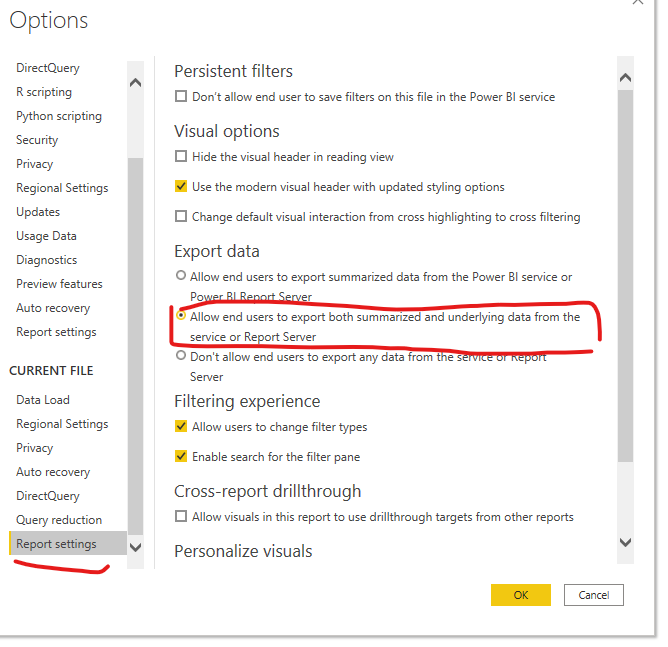
Task: Enable 'Hide the visual header in reading view'
Action: [181, 156]
